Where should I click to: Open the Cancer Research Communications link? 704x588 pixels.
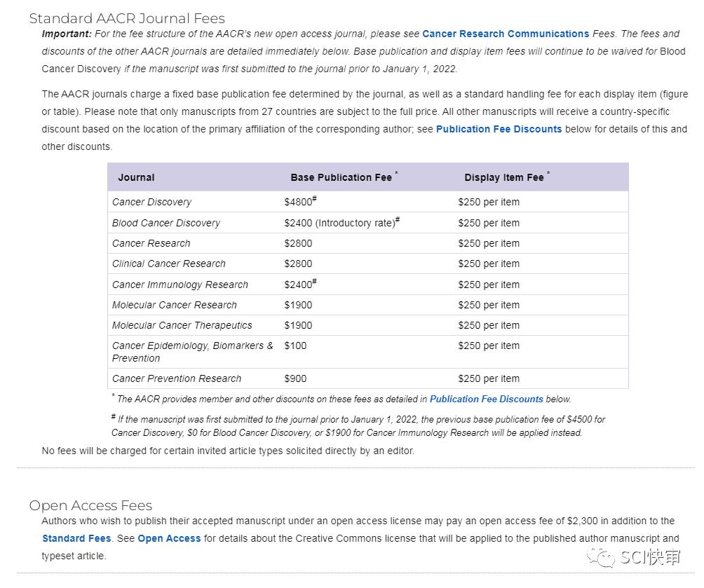tap(505, 34)
